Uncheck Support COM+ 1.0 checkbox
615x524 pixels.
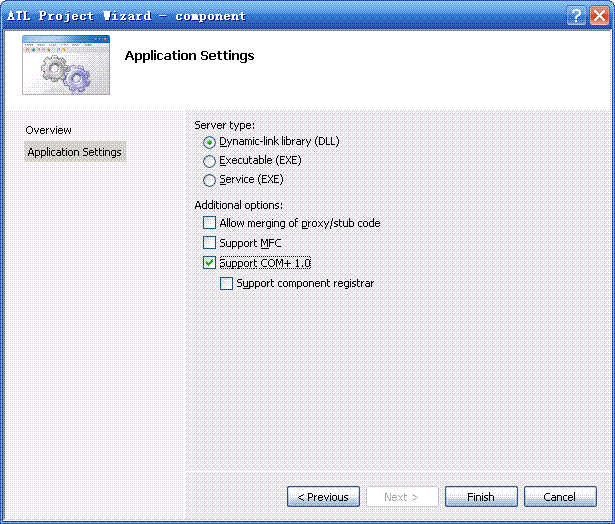(209, 263)
